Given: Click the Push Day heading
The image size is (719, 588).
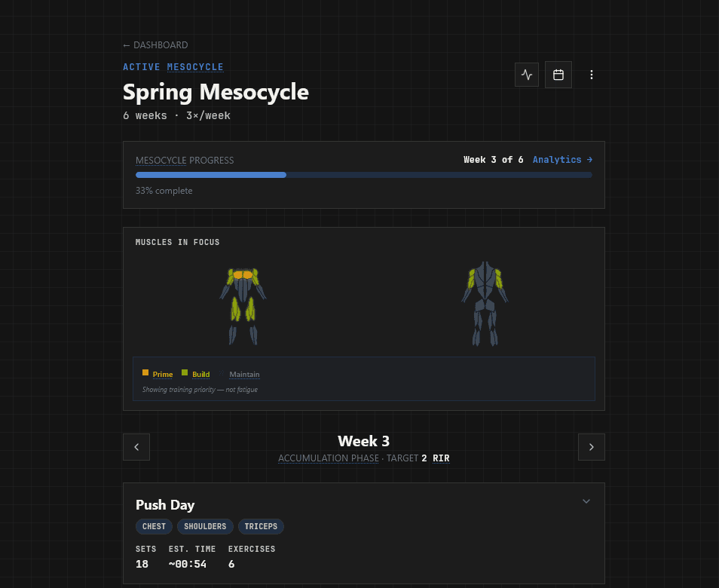Looking at the screenshot, I should [165, 505].
